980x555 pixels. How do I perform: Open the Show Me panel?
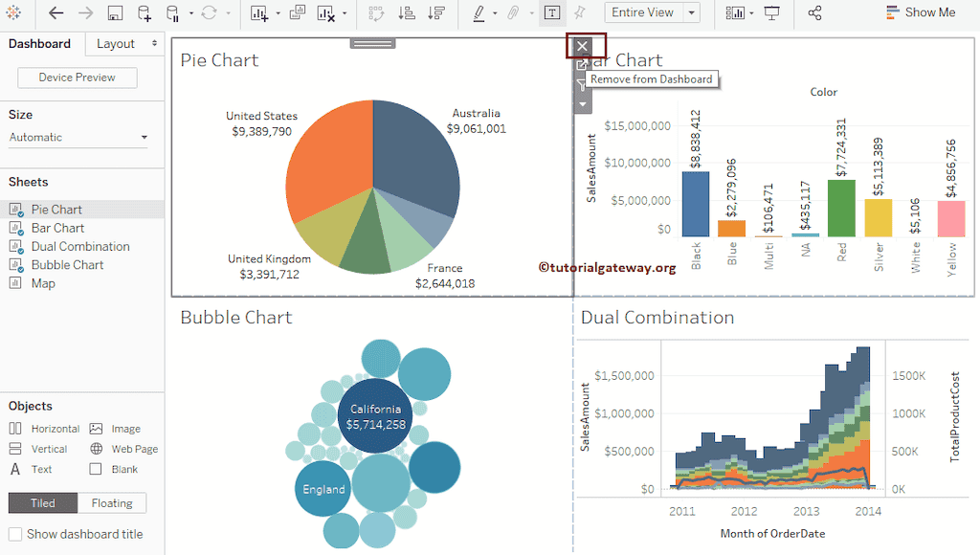[x=921, y=12]
